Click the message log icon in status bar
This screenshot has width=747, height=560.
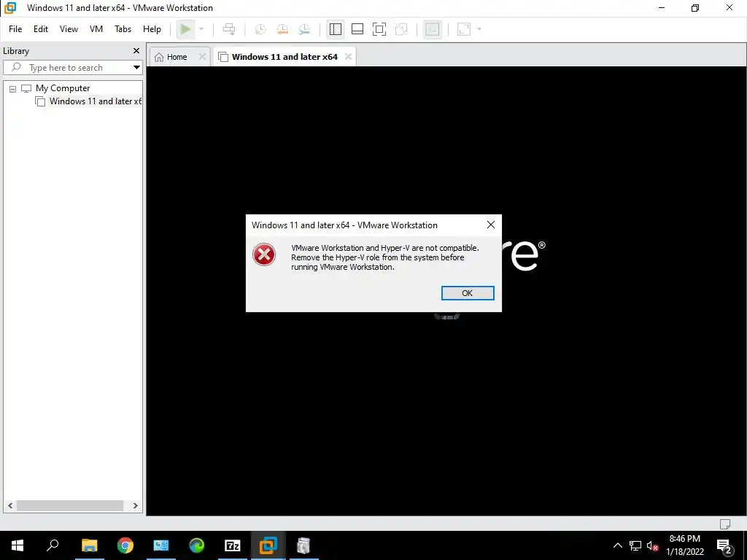pos(725,524)
